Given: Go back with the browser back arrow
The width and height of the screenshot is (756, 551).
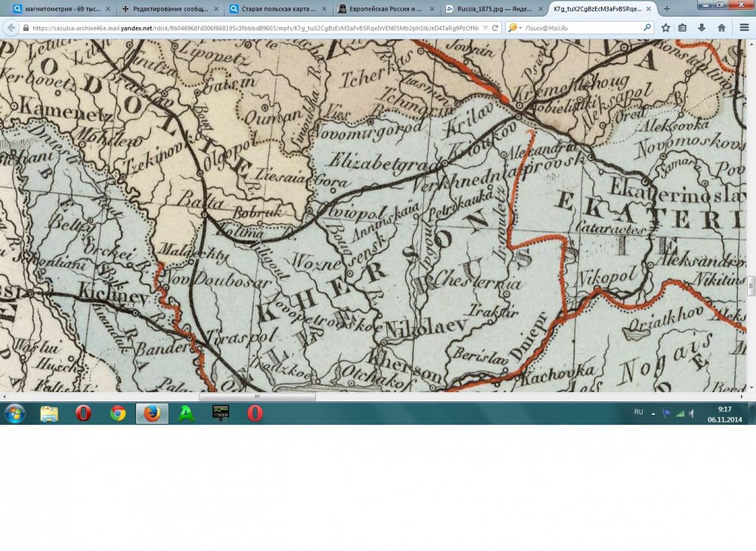Looking at the screenshot, I should [x=11, y=28].
